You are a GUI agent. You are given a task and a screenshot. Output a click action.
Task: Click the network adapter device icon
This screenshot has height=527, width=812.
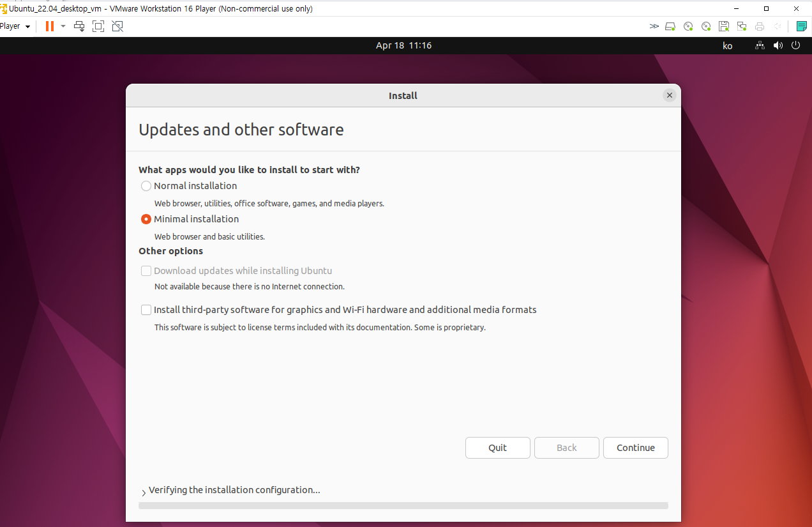[742, 26]
